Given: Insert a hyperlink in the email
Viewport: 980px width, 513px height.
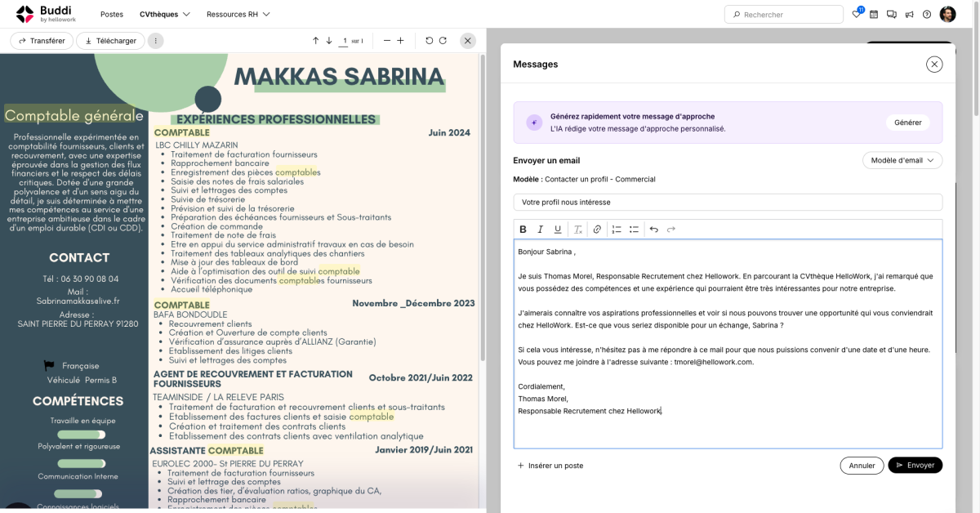Looking at the screenshot, I should pos(597,230).
